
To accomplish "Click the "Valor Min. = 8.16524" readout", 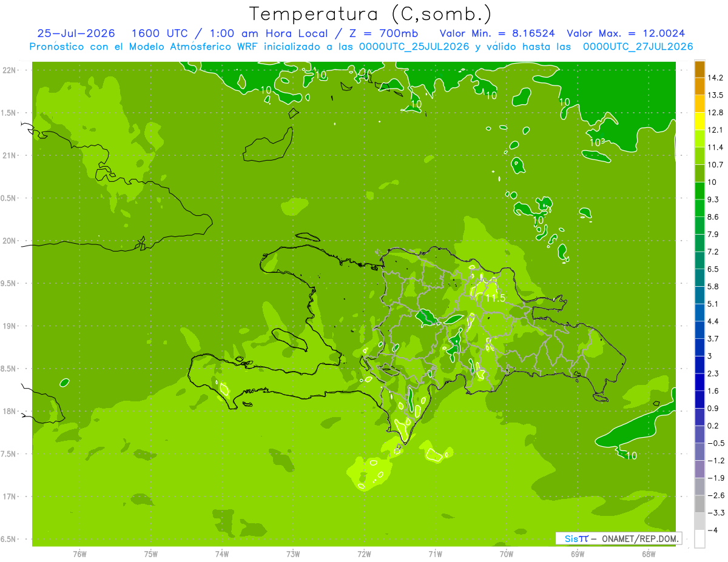I will 497,33.
